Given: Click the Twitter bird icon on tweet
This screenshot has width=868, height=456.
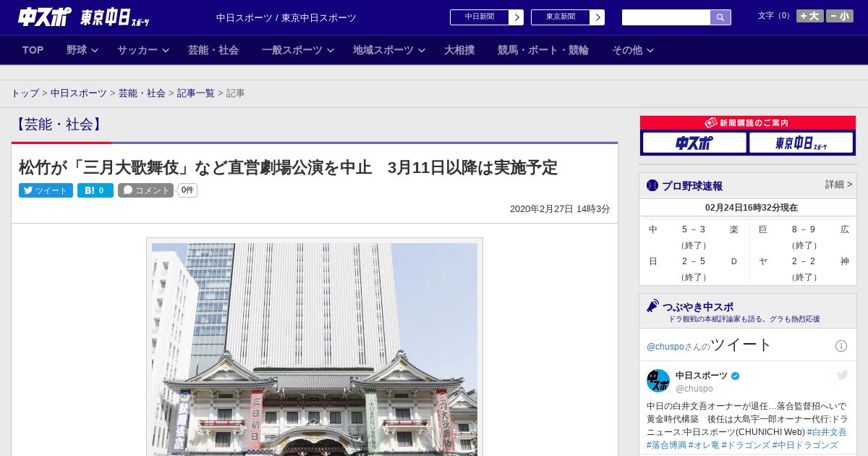Looking at the screenshot, I should pos(842,375).
